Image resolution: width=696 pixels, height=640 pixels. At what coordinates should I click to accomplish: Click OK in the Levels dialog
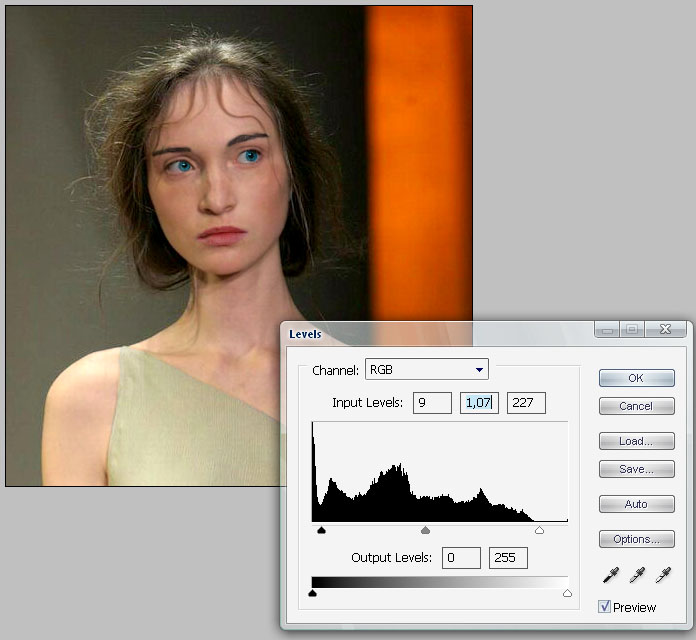pos(637,378)
